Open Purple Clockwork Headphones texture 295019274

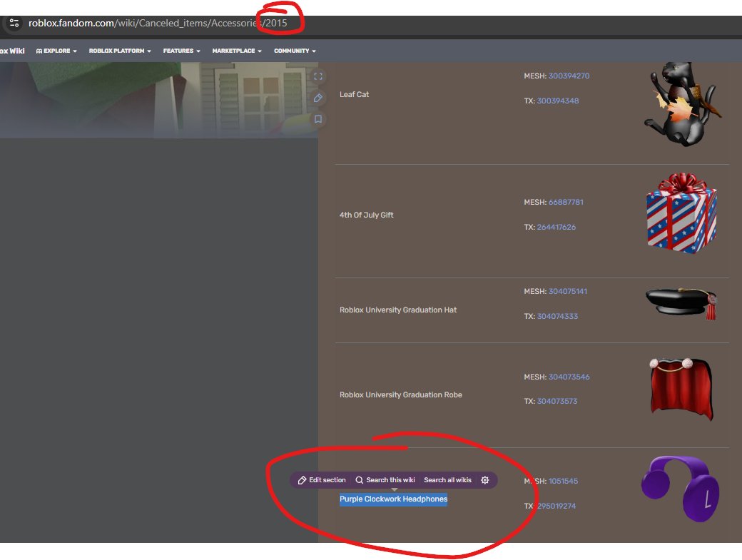(x=556, y=506)
